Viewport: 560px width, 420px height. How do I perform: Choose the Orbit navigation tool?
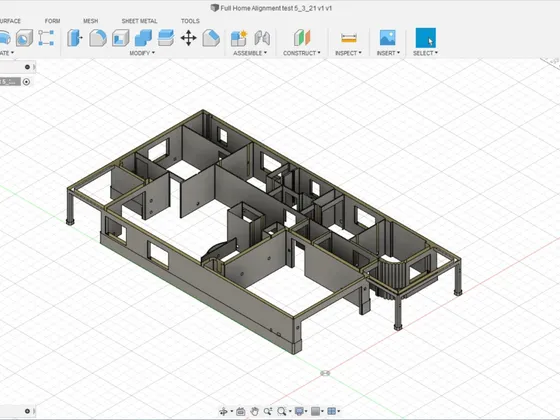pyautogui.click(x=223, y=411)
